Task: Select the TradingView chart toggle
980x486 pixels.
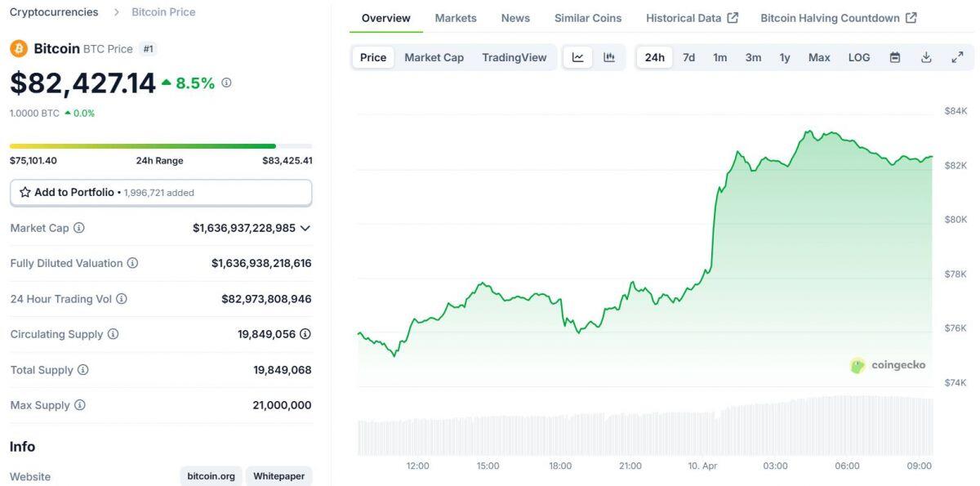Action: point(514,57)
